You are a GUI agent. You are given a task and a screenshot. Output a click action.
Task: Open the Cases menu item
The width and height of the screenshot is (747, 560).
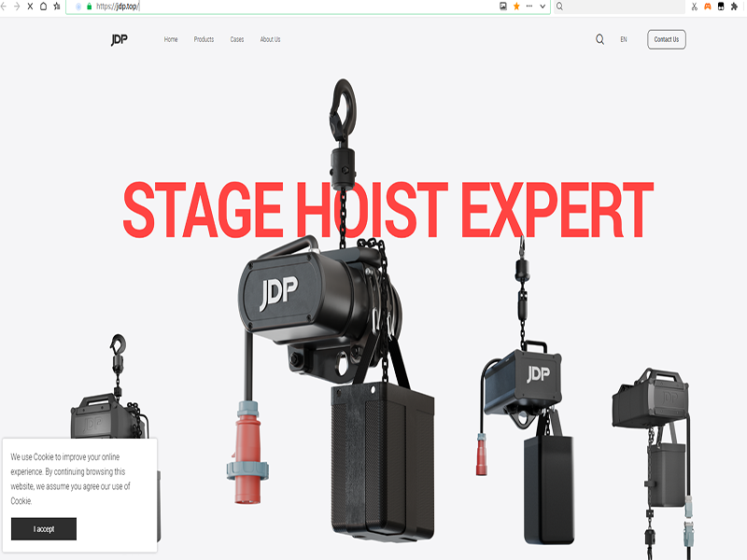pos(237,39)
